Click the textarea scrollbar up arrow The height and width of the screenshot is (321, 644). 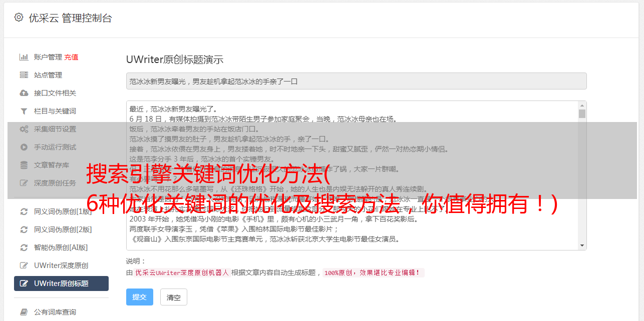click(582, 105)
